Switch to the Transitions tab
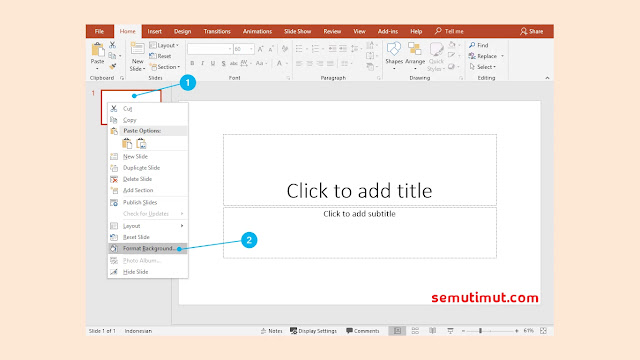 (x=217, y=31)
